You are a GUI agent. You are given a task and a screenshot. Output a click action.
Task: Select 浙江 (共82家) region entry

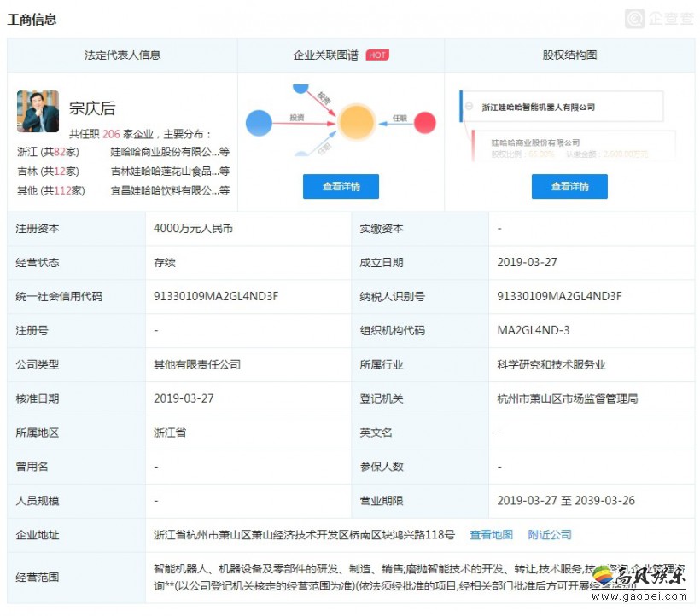tap(48, 152)
